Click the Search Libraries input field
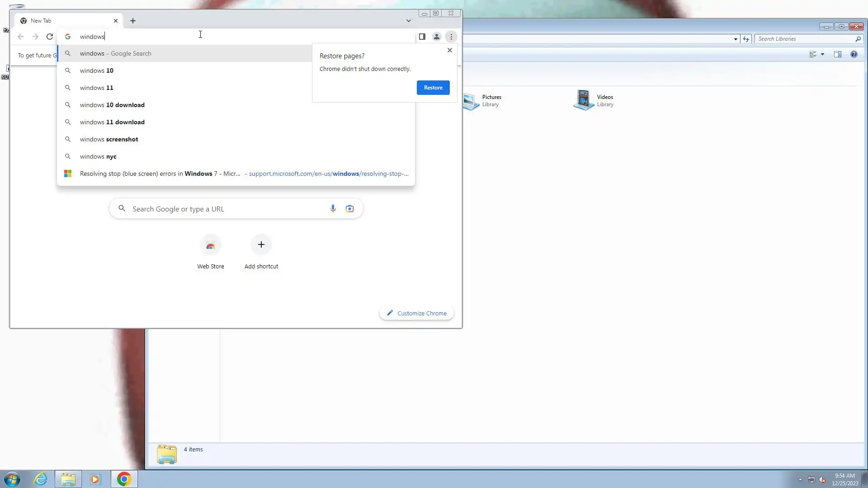The width and height of the screenshot is (868, 488). pyautogui.click(x=805, y=39)
